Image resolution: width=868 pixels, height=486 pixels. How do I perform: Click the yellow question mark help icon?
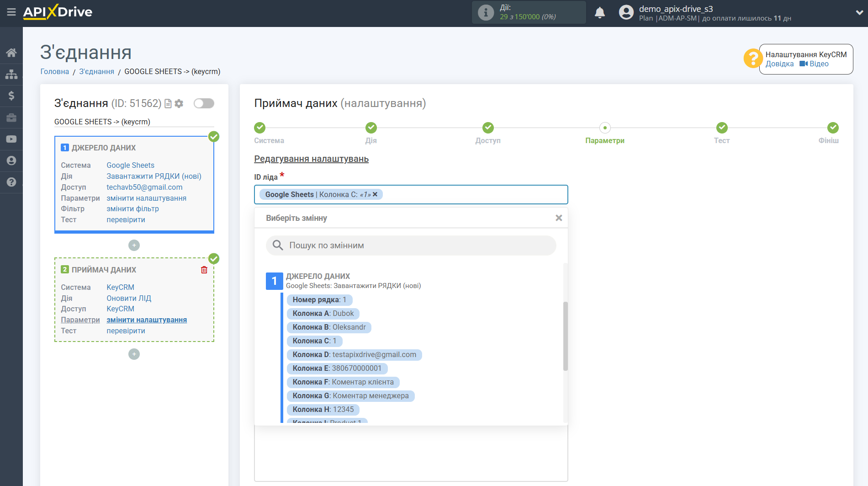(x=752, y=59)
